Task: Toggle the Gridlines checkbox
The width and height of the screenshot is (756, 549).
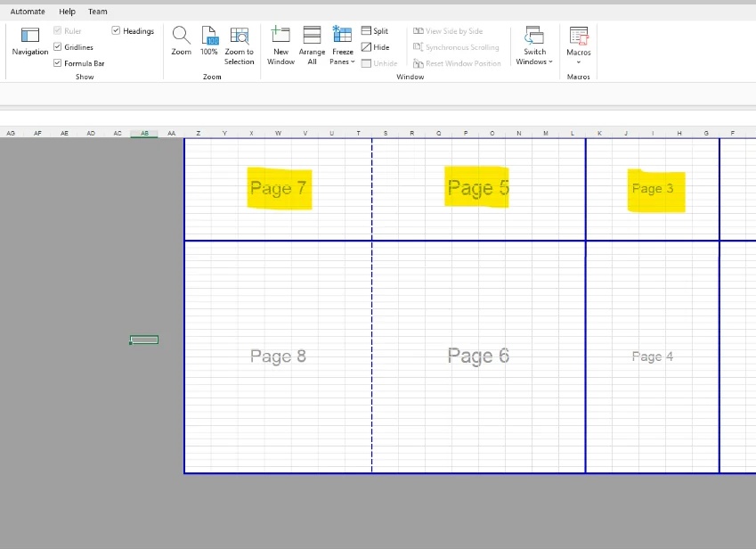Action: tap(57, 47)
